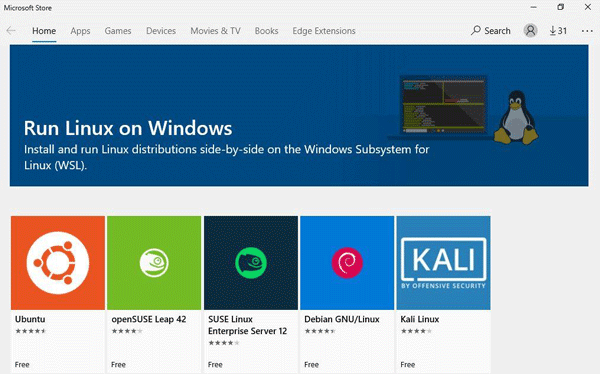Open the Movies & TV tab
600x374 pixels.
coord(215,31)
